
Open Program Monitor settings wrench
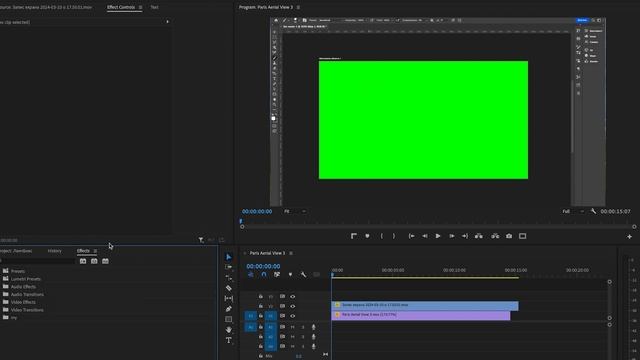click(593, 211)
